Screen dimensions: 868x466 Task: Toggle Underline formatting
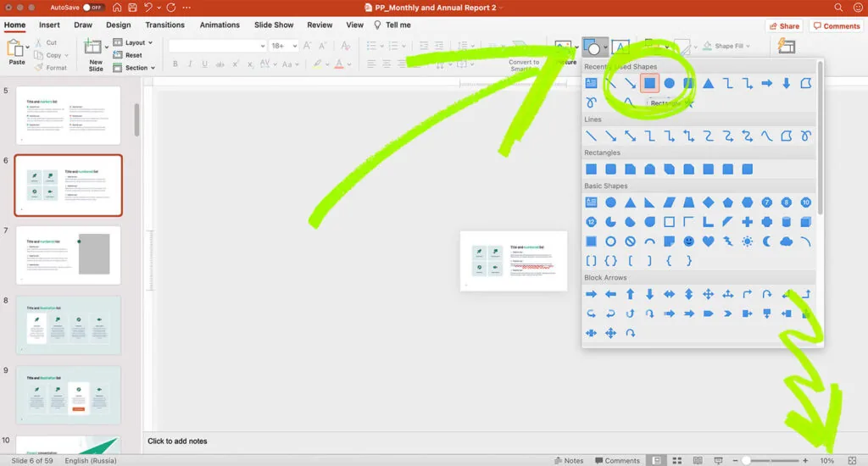click(x=205, y=64)
